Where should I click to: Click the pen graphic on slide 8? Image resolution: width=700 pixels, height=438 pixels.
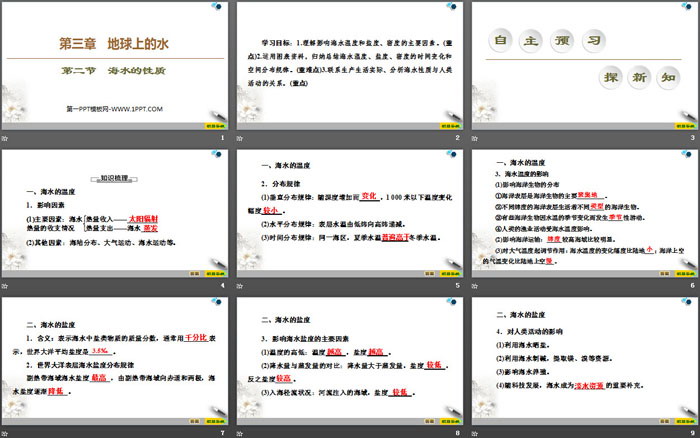[x=453, y=411]
